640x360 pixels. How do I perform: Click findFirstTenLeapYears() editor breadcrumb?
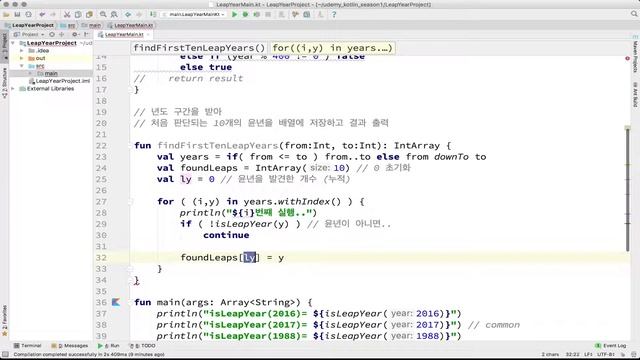199,48
